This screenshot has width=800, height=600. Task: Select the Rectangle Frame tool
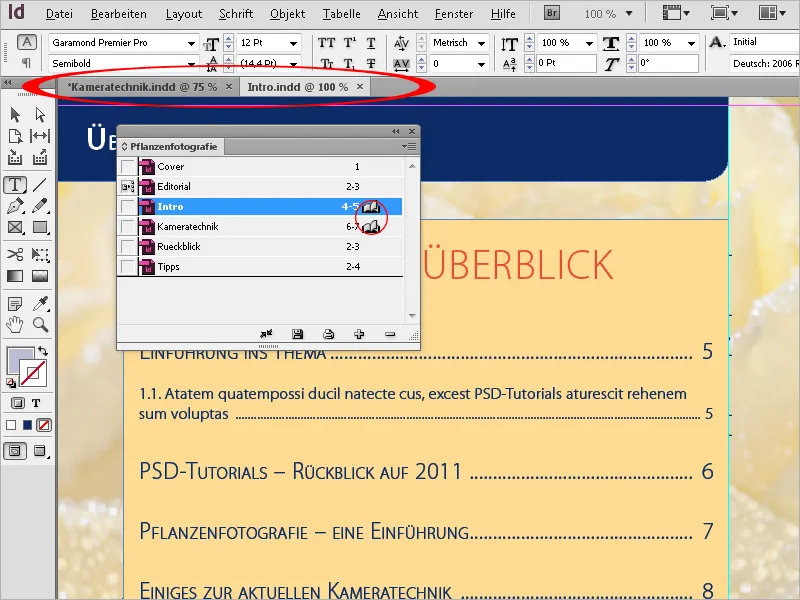click(x=15, y=227)
